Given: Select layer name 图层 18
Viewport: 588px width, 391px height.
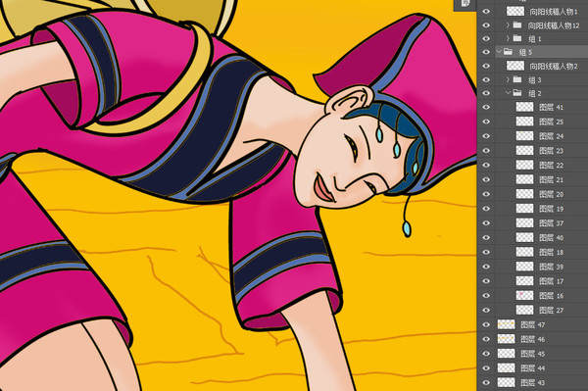Looking at the screenshot, I should tap(551, 252).
